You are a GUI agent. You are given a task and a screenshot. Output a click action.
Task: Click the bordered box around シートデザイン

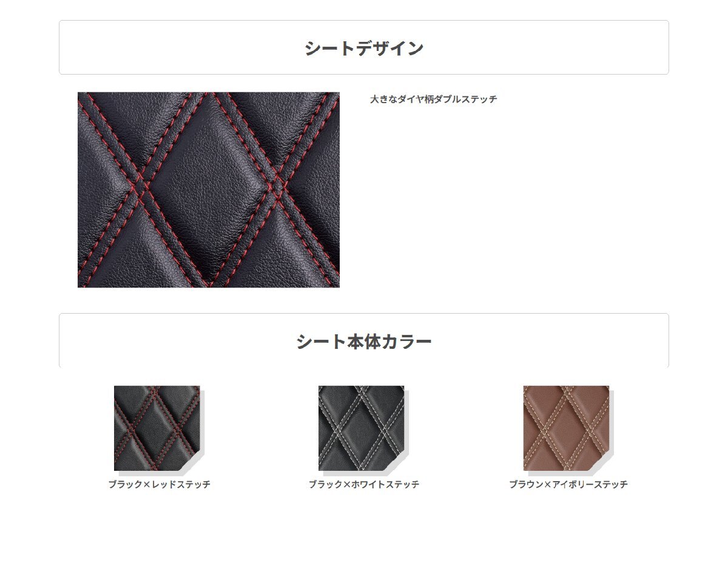[364, 47]
